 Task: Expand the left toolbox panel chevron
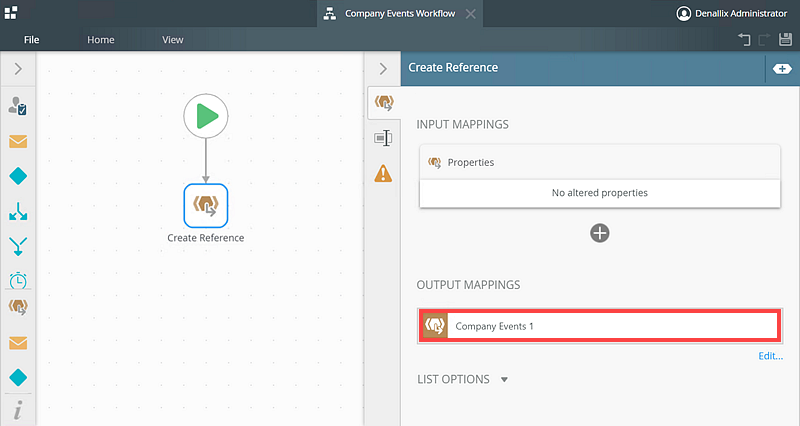click(18, 68)
